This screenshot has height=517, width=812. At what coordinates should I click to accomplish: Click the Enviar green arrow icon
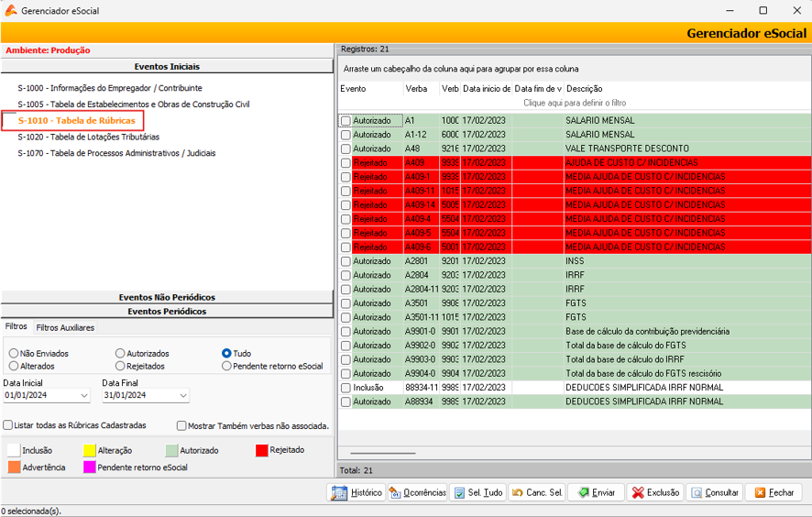pyautogui.click(x=584, y=492)
